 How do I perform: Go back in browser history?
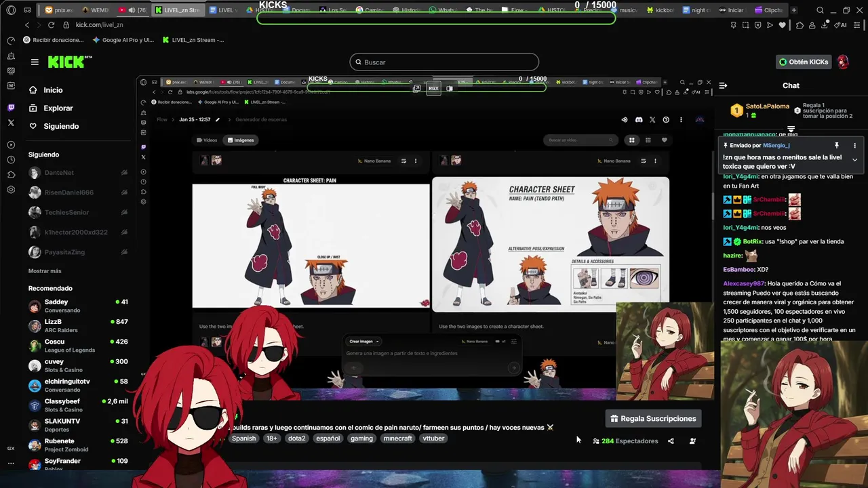[x=27, y=24]
